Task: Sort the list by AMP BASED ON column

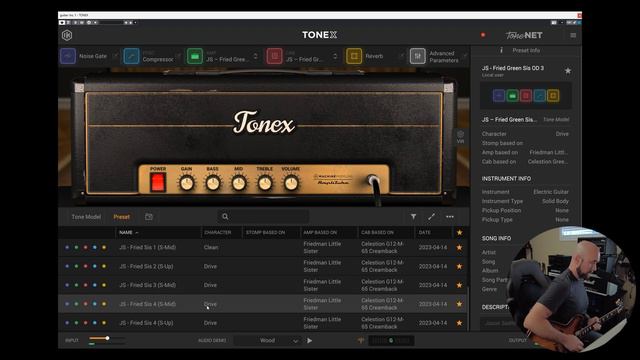Action: click(x=320, y=232)
